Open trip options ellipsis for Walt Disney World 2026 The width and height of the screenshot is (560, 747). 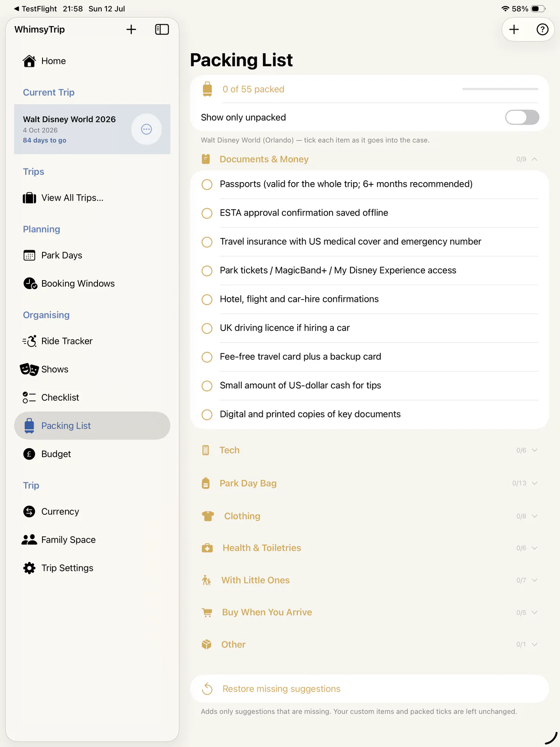tap(147, 129)
